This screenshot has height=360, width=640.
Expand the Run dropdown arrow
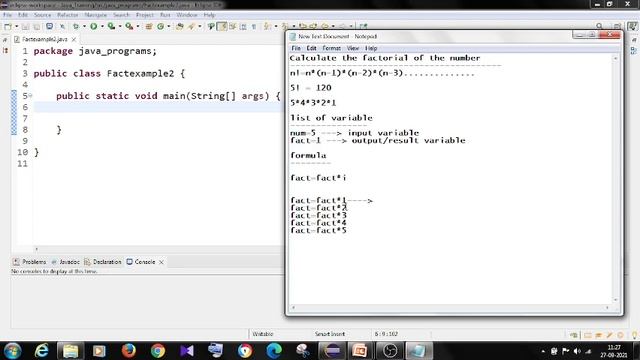(x=102, y=27)
